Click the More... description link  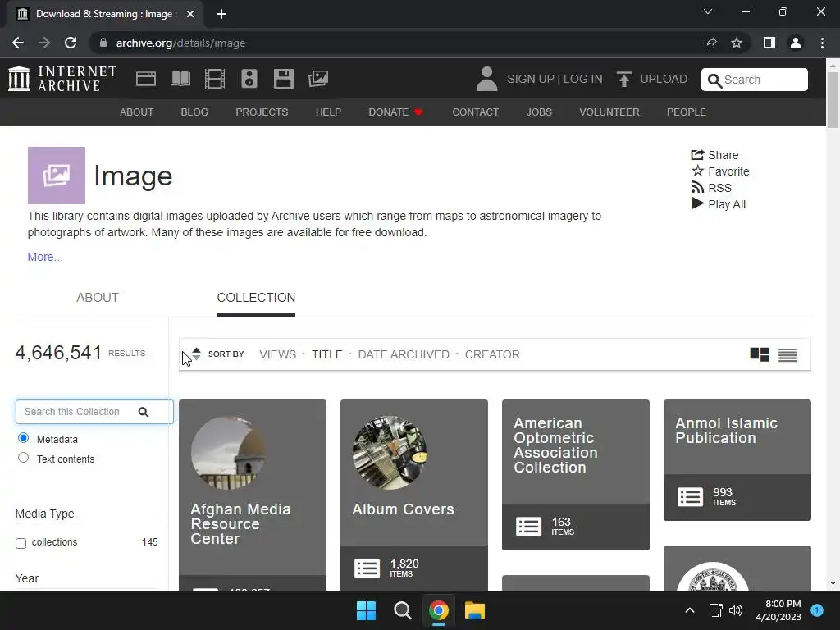click(45, 257)
